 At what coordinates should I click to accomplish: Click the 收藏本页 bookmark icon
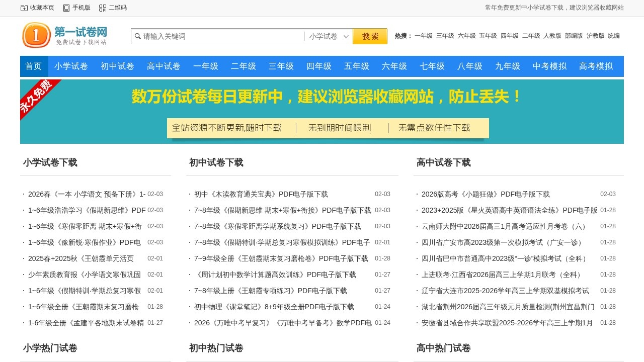pyautogui.click(x=23, y=8)
